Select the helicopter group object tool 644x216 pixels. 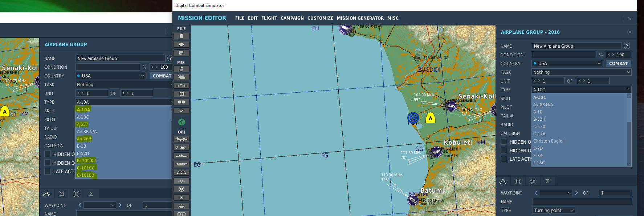click(181, 147)
